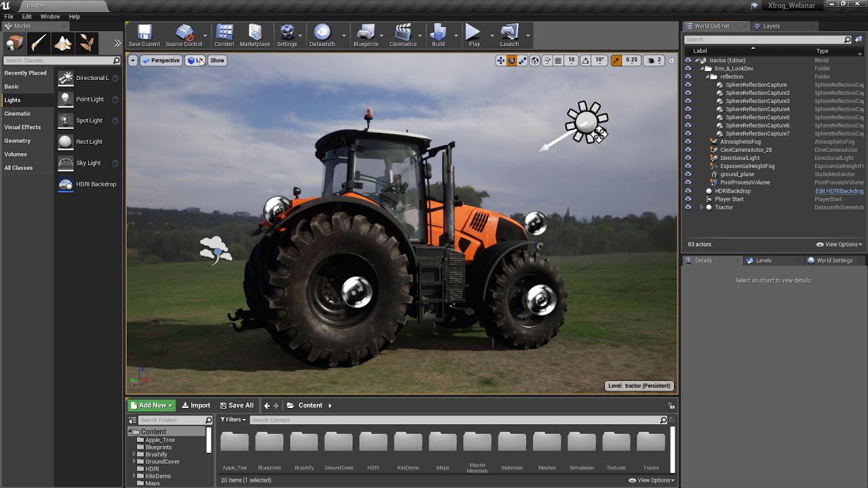Hide the DirectionalLight actor via eye icon
This screenshot has width=868, height=488.
tap(688, 158)
